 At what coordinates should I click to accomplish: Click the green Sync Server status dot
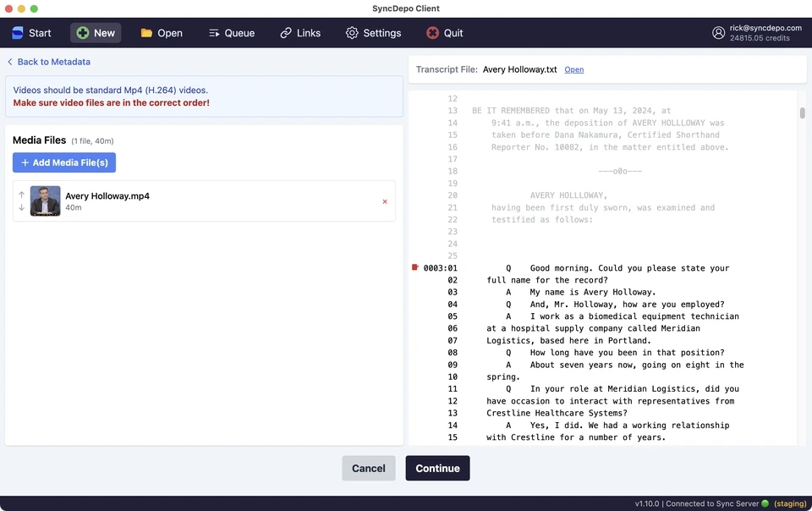765,503
